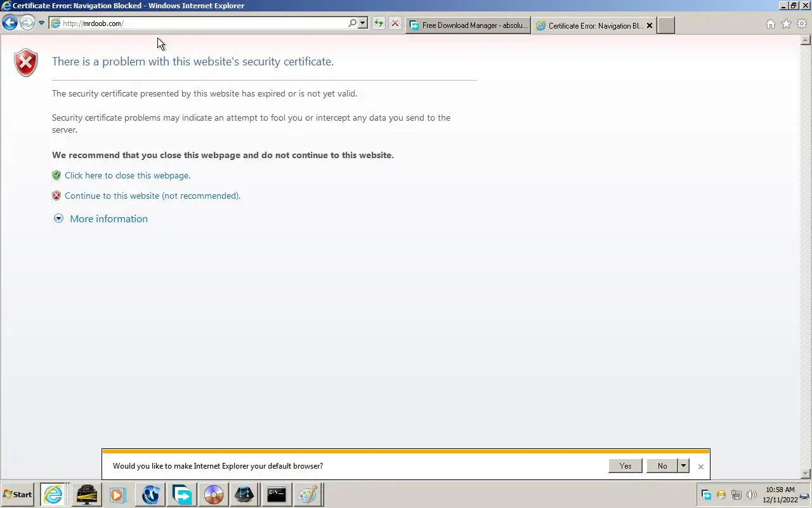The height and width of the screenshot is (508, 812).
Task: Open a new blank tab
Action: pyautogui.click(x=665, y=25)
